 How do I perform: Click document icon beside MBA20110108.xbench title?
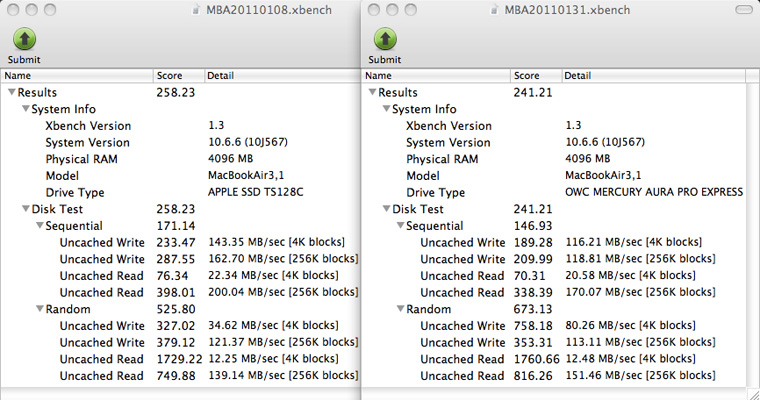click(196, 10)
